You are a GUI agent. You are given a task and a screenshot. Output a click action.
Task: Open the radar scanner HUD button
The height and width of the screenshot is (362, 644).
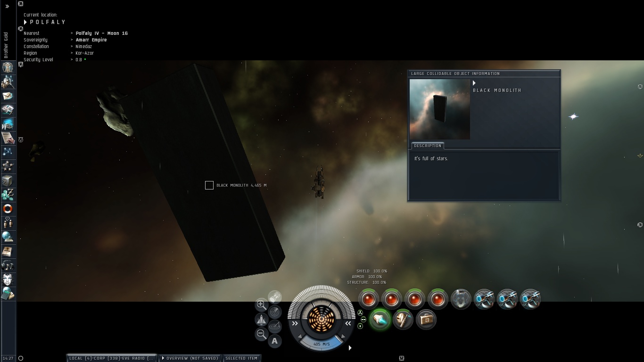coord(275,312)
